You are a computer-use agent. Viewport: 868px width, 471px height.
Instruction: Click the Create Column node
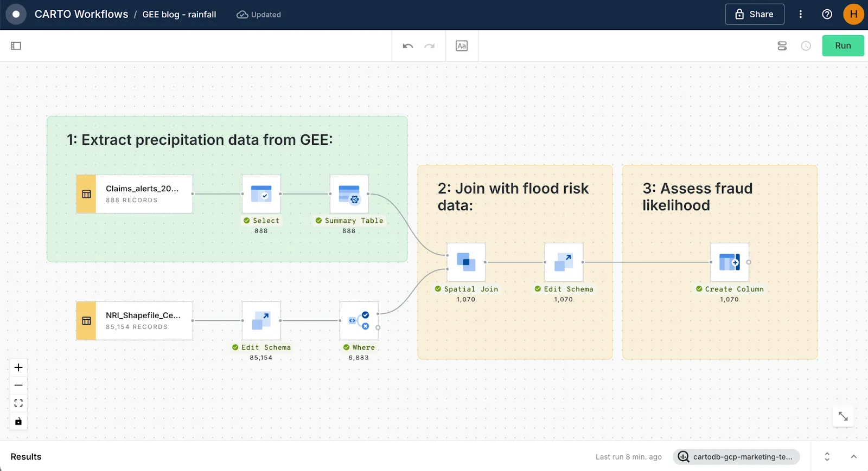coord(729,262)
